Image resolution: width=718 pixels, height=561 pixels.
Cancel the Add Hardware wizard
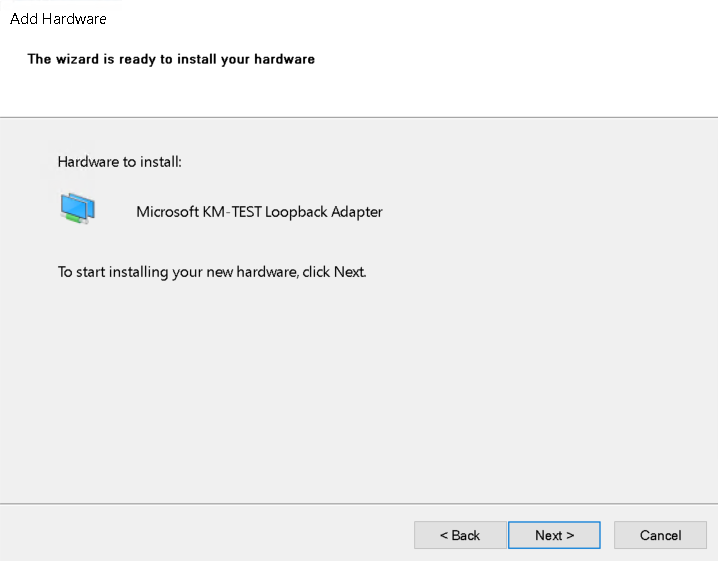(660, 535)
